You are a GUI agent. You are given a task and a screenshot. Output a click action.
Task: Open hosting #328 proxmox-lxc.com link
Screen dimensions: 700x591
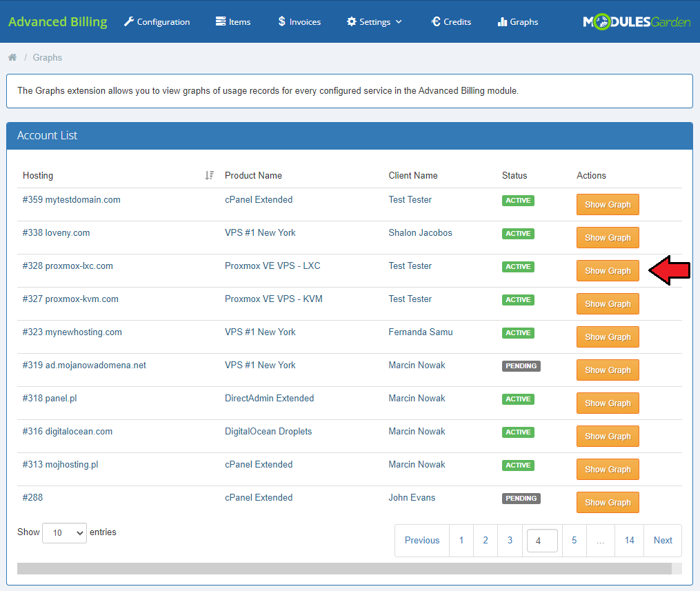[68, 266]
